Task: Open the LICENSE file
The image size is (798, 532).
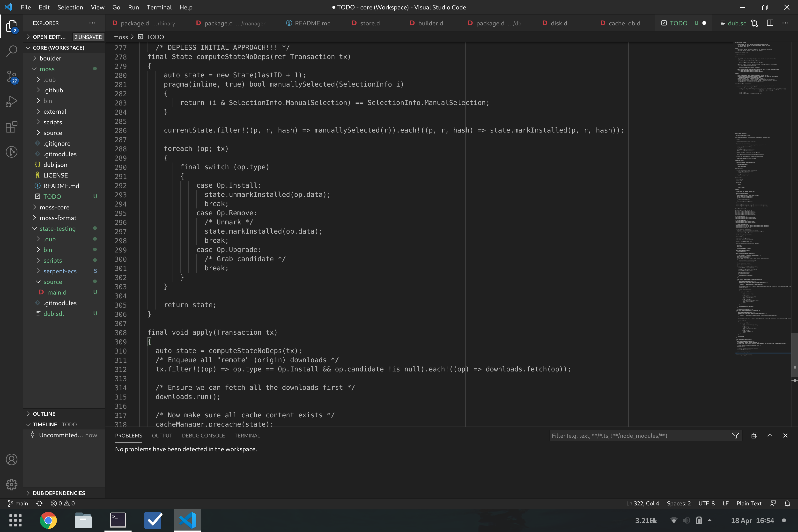Action: 64,175
